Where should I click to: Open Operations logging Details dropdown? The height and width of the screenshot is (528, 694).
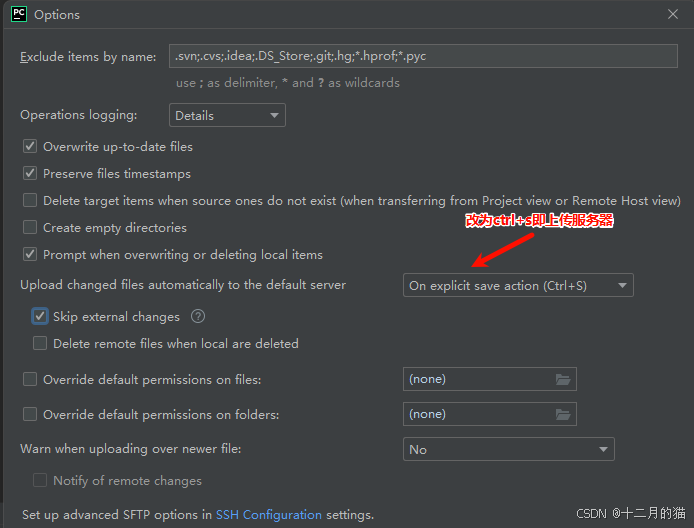(227, 115)
